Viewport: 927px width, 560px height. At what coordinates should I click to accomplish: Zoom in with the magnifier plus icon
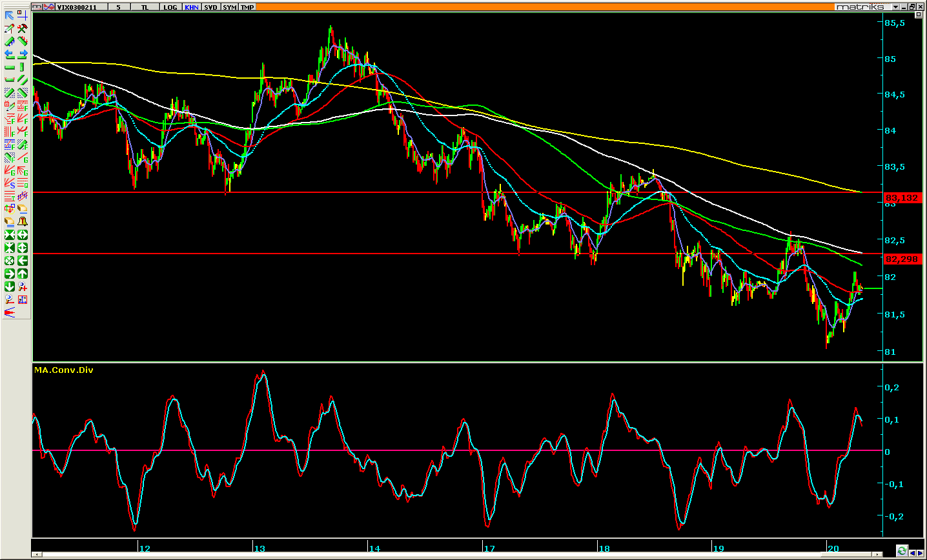pos(23,286)
